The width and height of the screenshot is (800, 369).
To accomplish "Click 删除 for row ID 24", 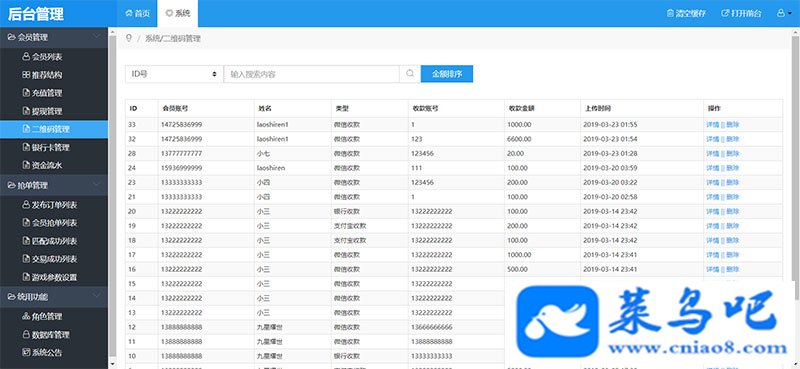I will 733,168.
